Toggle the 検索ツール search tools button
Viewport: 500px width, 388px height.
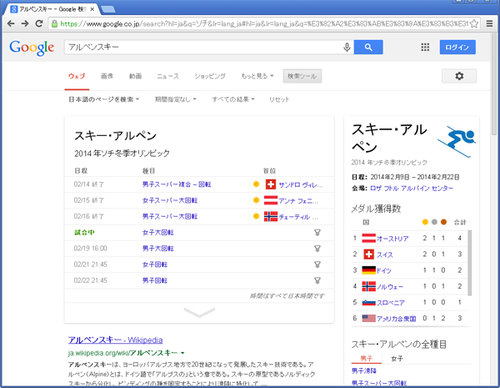click(302, 76)
